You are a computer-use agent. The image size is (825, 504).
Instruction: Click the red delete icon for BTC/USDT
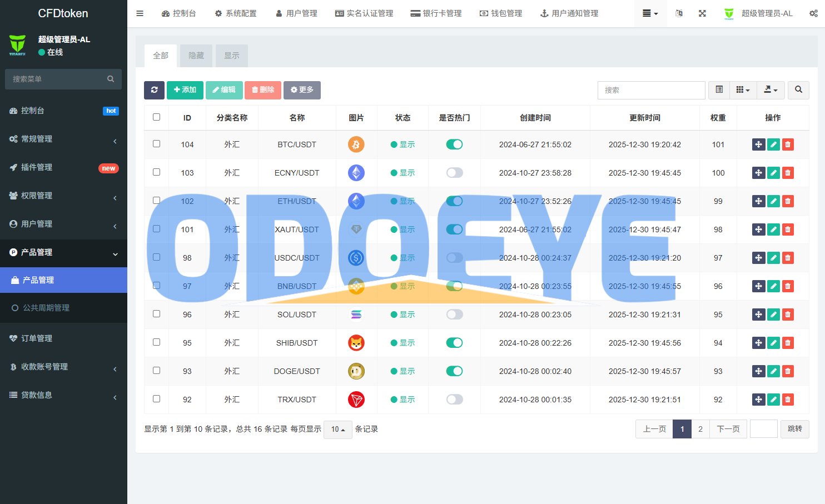(788, 144)
